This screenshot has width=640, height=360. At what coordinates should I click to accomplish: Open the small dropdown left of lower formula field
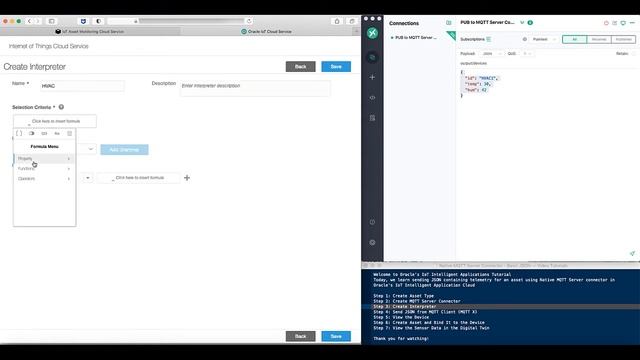pos(87,178)
